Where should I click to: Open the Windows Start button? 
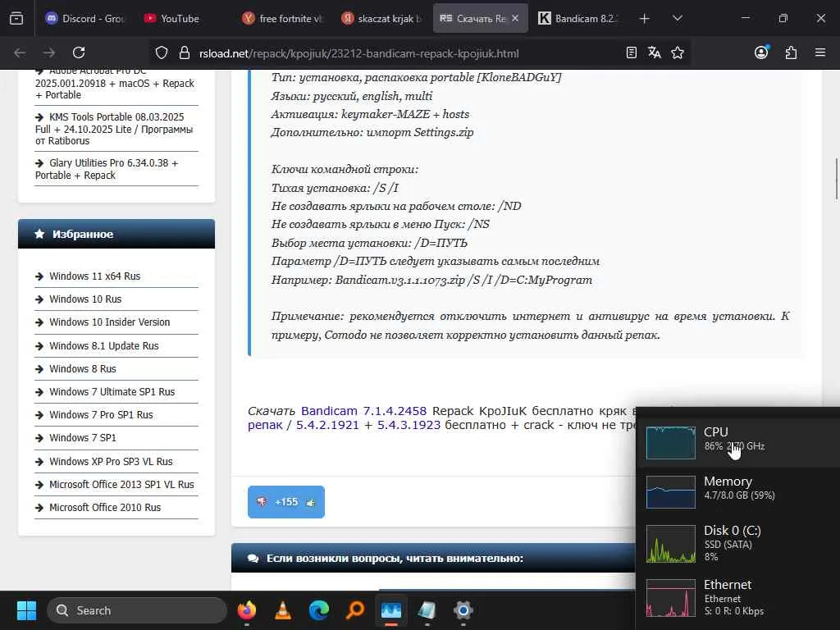point(26,610)
